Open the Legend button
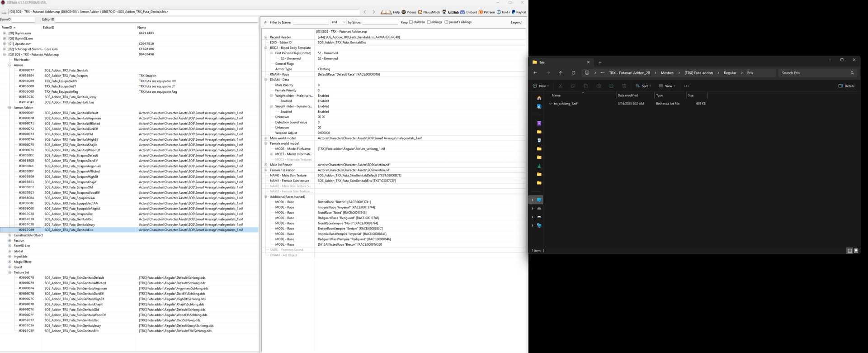868x353 pixels. pos(516,22)
